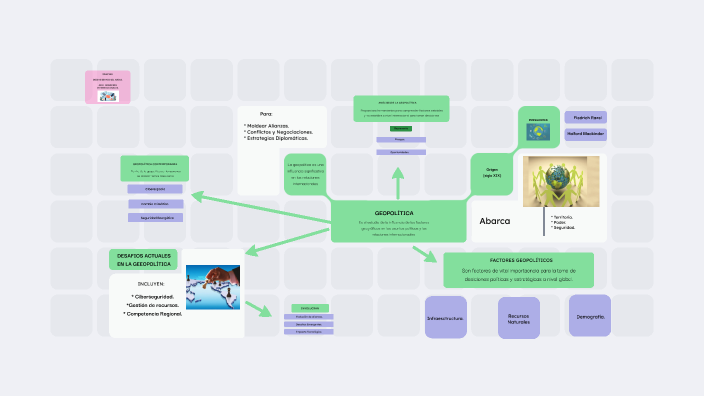The height and width of the screenshot is (396, 704).
Task: Click the 'INCLUYEN:' heading text
Action: (x=151, y=284)
